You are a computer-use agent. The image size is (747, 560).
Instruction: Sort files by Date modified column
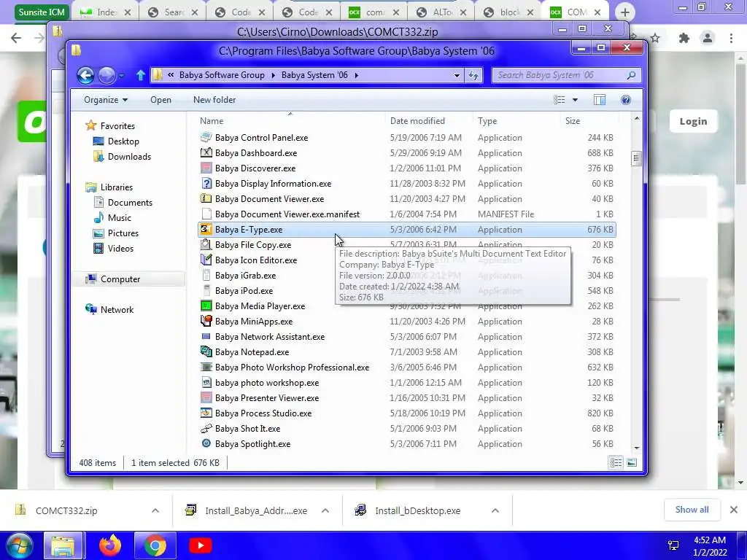(417, 121)
